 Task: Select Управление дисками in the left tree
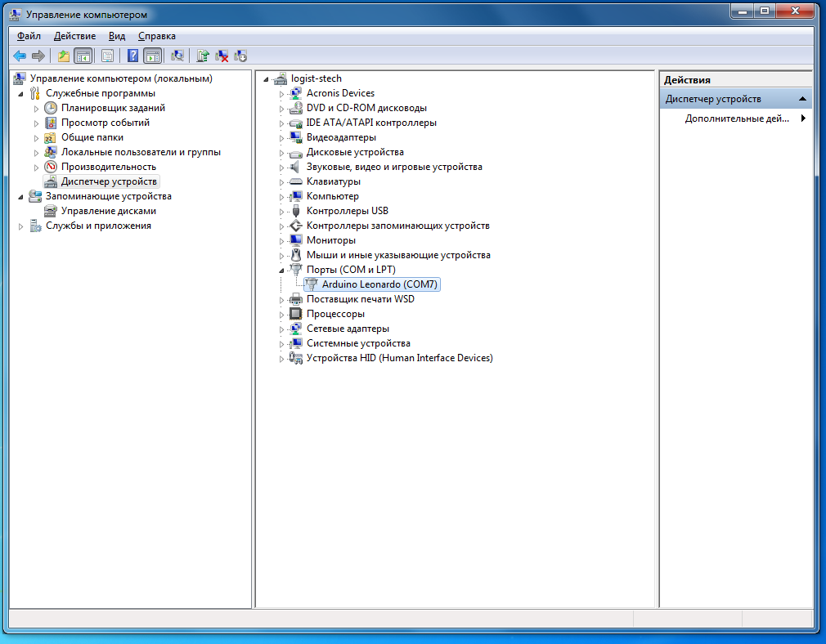pos(108,211)
